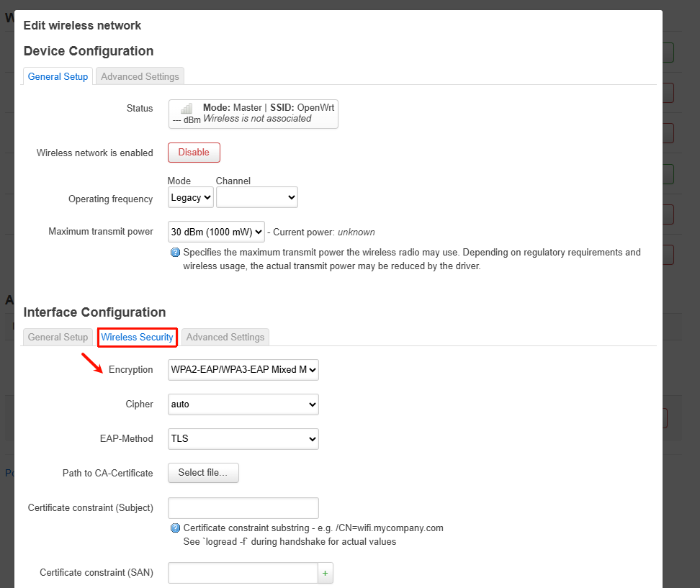The width and height of the screenshot is (700, 588).
Task: Open the EAP-Method dropdown
Action: (x=243, y=438)
